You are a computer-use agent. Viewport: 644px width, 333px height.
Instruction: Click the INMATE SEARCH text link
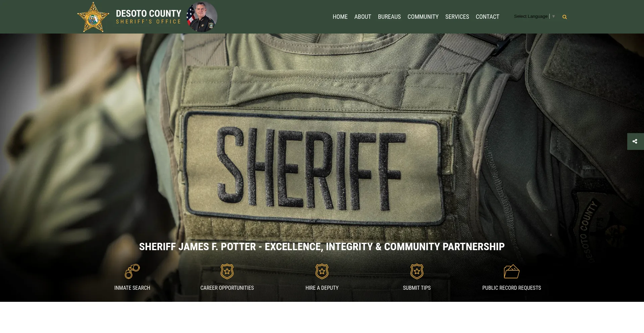(132, 288)
